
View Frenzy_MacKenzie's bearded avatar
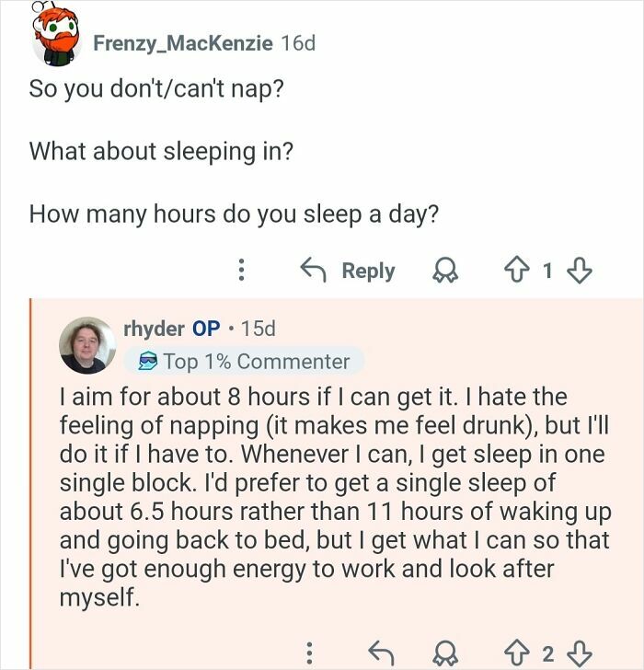click(58, 39)
